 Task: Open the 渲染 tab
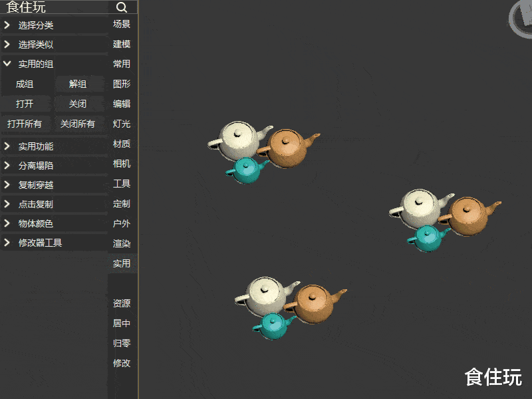point(122,243)
